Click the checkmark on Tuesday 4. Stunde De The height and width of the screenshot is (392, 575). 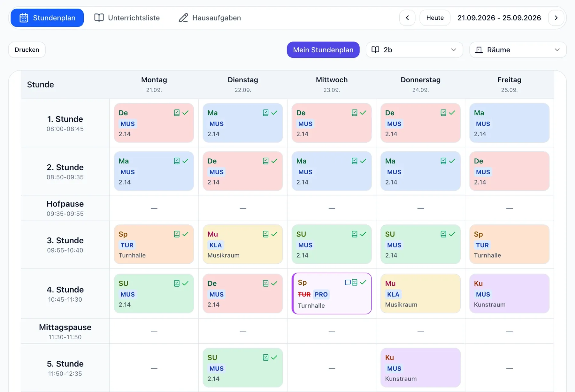274,283
